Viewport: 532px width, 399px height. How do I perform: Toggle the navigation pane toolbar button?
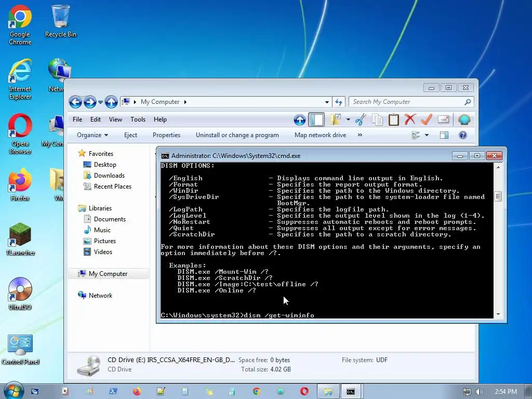(x=316, y=119)
